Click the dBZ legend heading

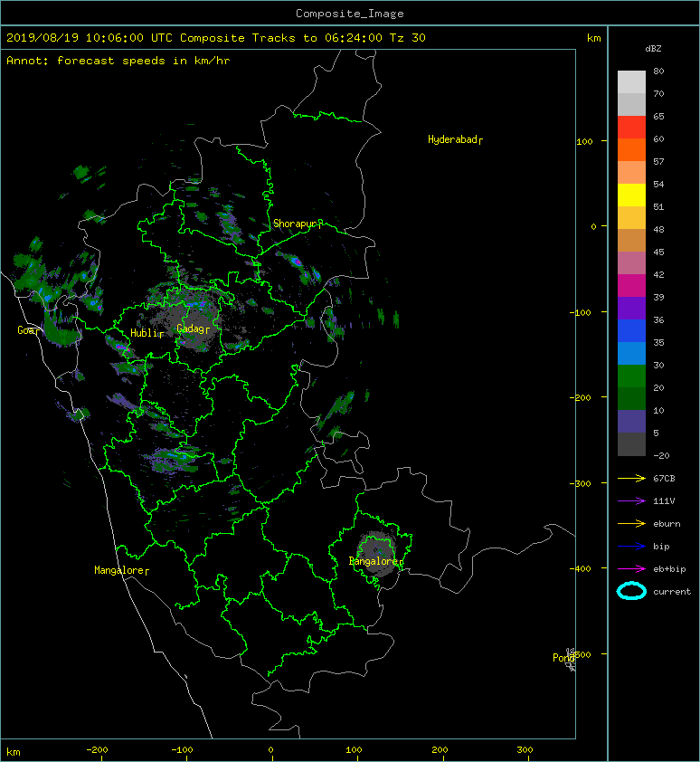653,49
